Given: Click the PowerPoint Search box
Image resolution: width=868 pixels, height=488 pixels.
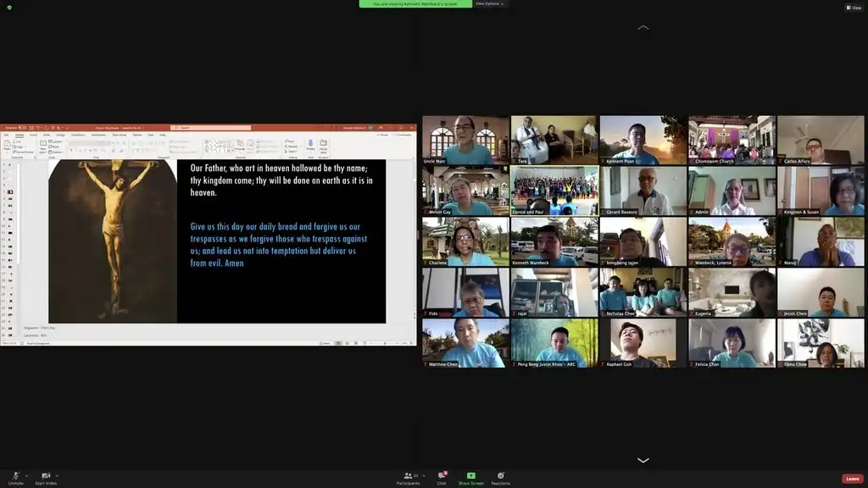Looking at the screenshot, I should pyautogui.click(x=211, y=128).
